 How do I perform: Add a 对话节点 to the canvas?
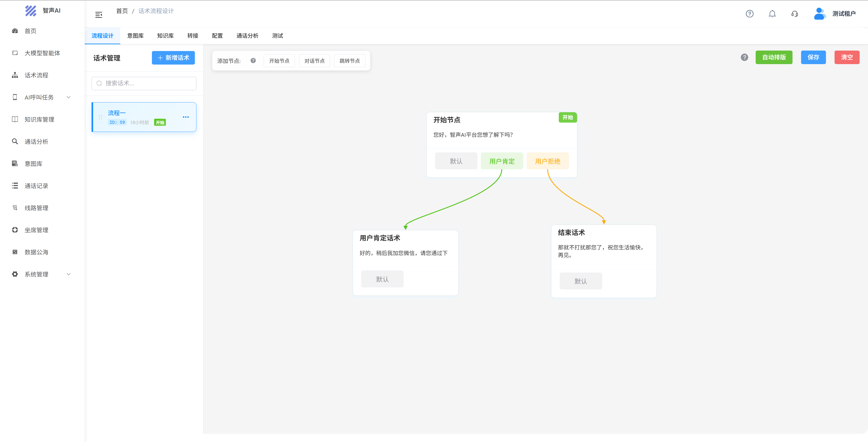point(314,61)
